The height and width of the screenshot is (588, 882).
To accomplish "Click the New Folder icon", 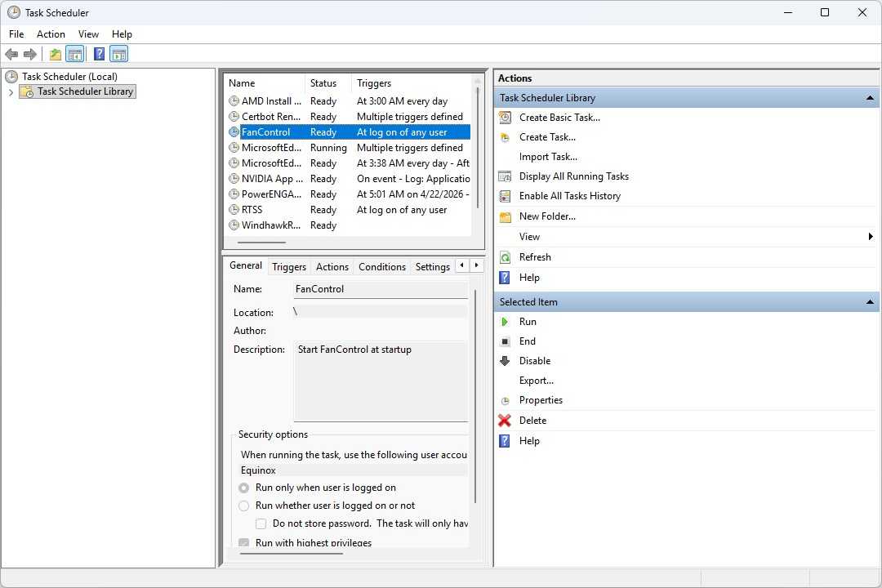I will coord(506,216).
